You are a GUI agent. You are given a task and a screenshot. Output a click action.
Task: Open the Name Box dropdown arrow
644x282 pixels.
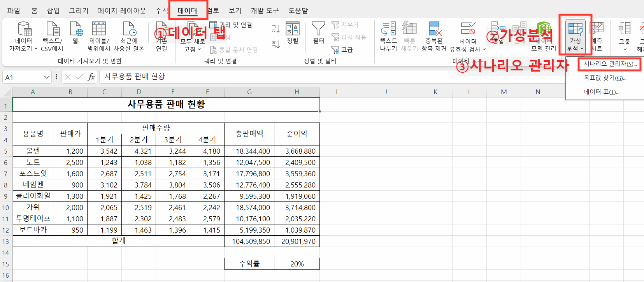47,77
